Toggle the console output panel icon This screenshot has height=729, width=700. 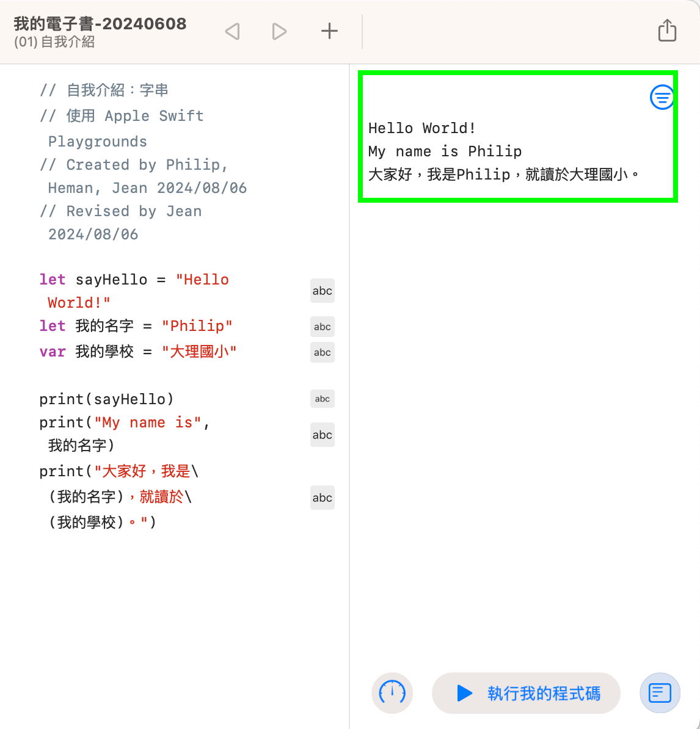point(660,693)
